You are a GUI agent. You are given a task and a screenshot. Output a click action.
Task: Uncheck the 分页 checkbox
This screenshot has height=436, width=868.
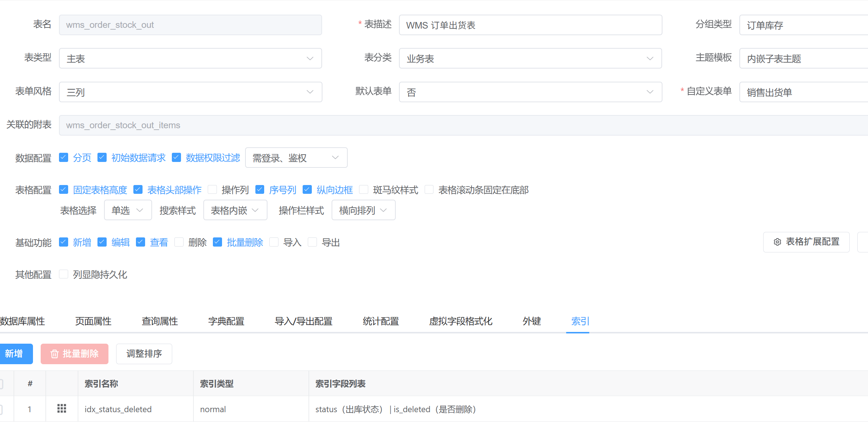(x=64, y=158)
